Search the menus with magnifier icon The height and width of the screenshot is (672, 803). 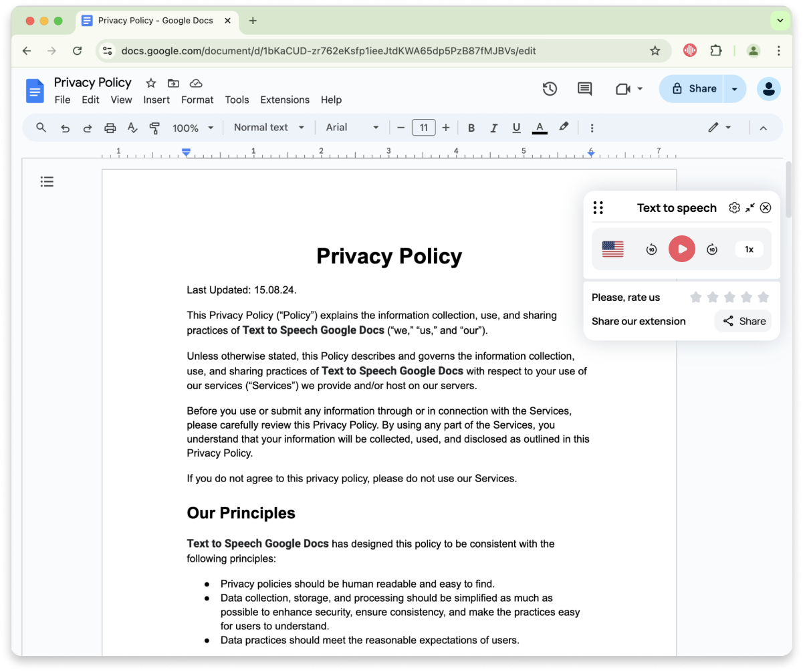point(41,128)
